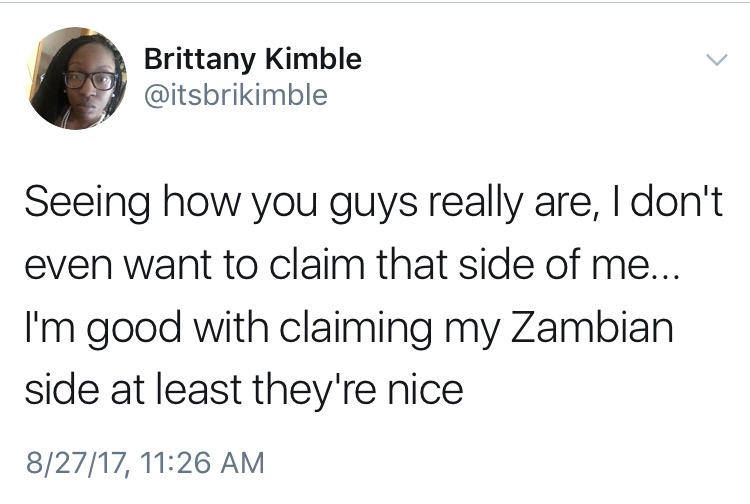The height and width of the screenshot is (504, 750).
Task: Click the word "good" in the third line
Action: pyautogui.click(x=133, y=330)
